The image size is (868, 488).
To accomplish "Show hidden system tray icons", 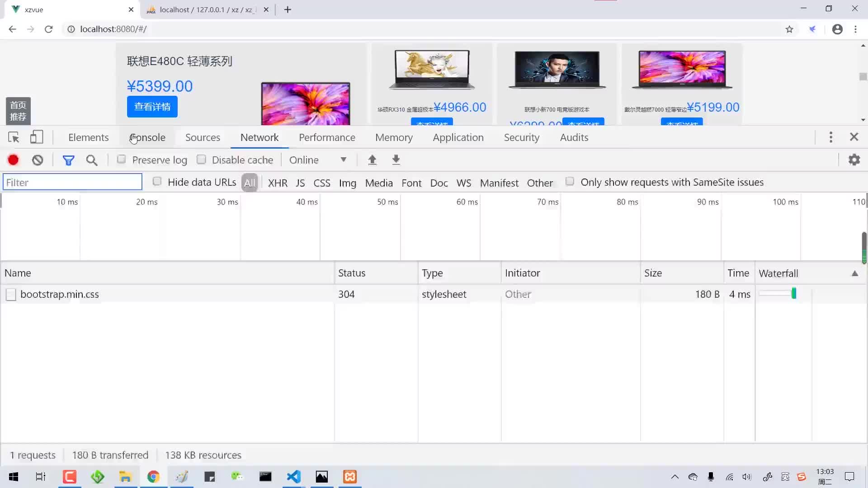I will pyautogui.click(x=675, y=477).
